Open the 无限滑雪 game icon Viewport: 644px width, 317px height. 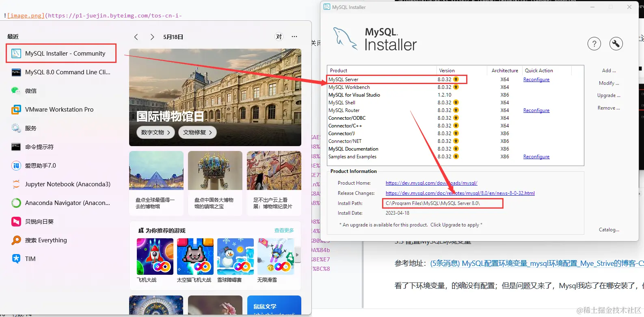(276, 257)
